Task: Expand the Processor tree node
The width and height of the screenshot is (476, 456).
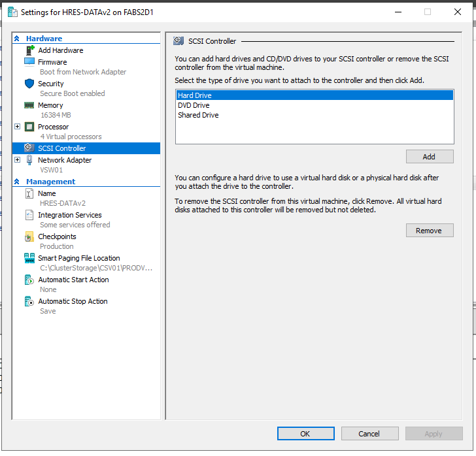Action: coord(18,127)
